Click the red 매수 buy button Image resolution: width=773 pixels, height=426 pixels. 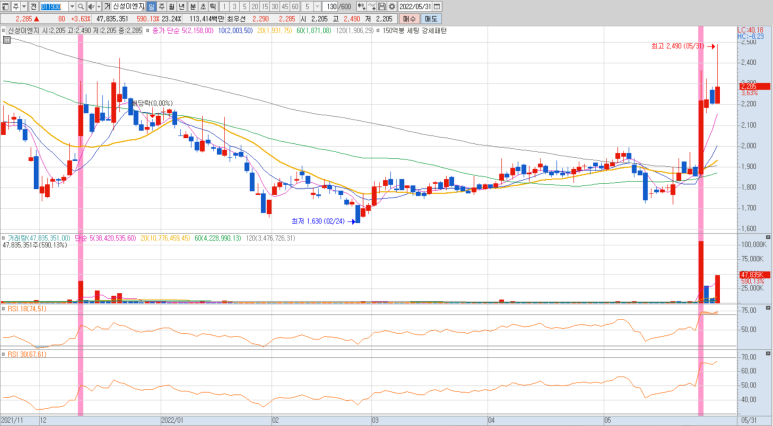[409, 19]
